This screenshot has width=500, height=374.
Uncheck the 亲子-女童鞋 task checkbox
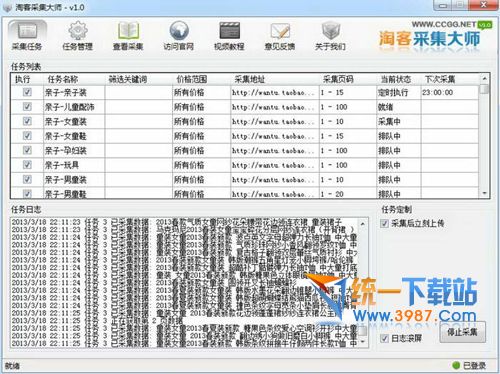click(x=27, y=136)
